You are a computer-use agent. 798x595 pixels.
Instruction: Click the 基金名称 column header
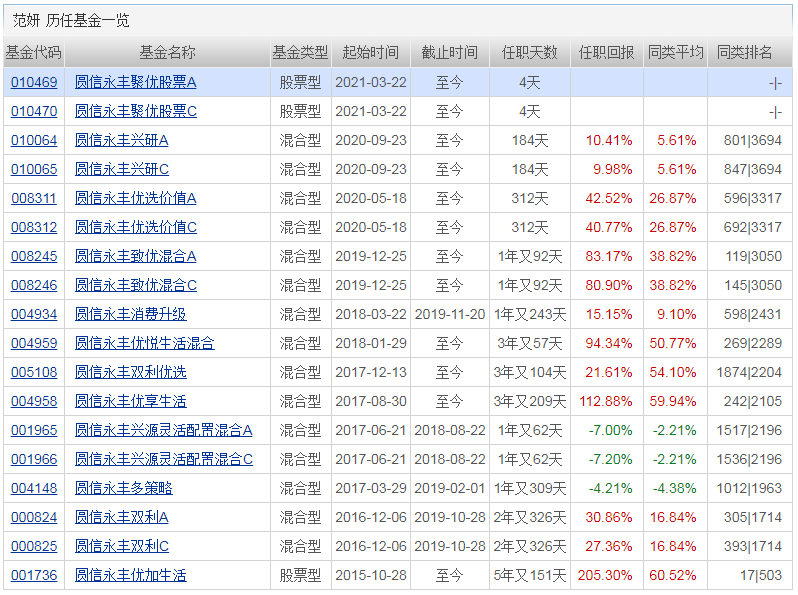click(167, 52)
